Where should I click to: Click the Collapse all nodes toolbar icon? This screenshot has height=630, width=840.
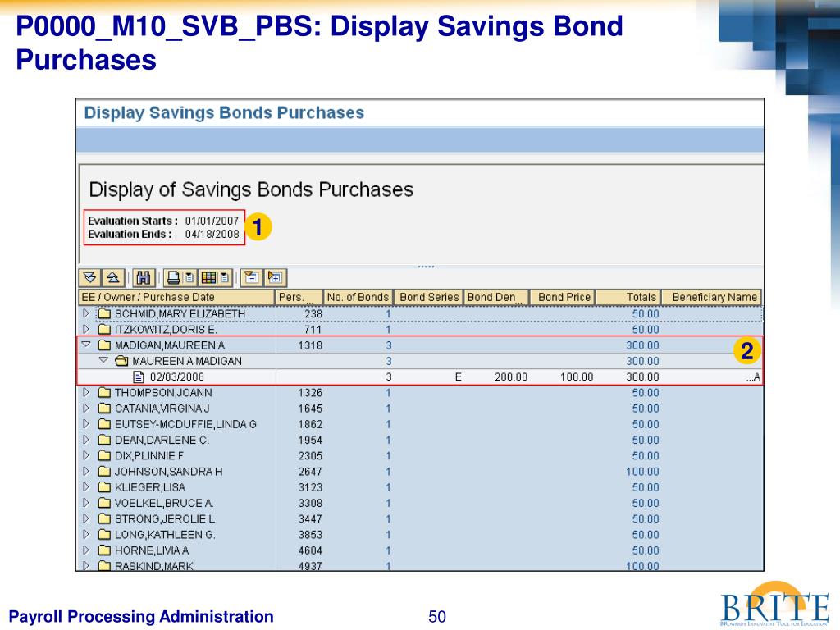coord(113,277)
